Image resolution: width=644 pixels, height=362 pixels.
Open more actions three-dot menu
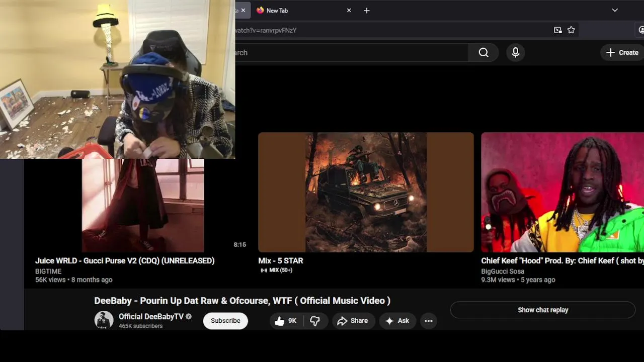click(x=429, y=321)
